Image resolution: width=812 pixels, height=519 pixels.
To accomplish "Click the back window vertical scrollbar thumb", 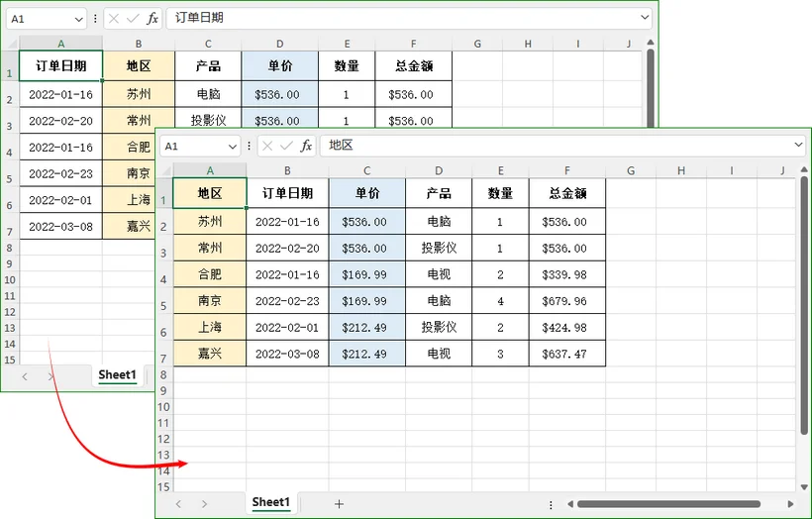I will click(x=651, y=88).
